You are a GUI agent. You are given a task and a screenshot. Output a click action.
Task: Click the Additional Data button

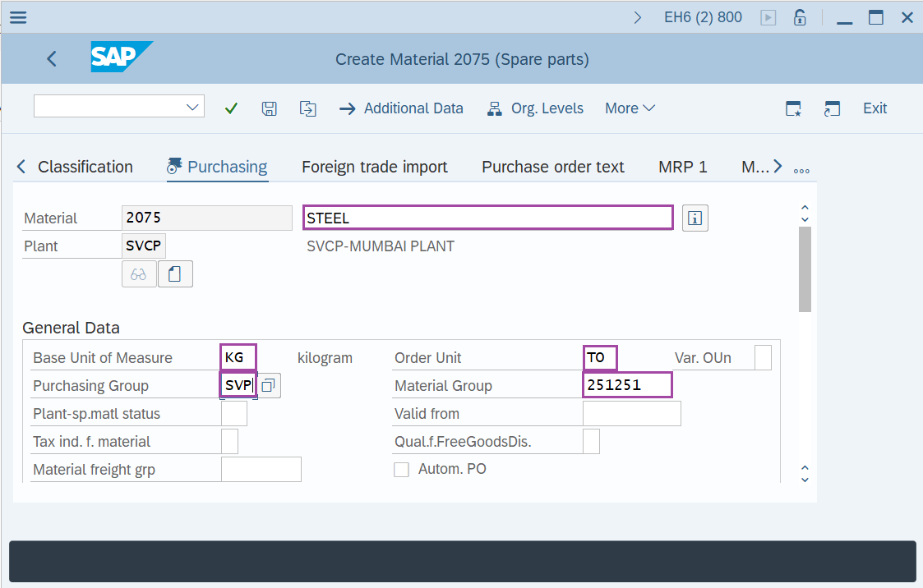point(402,108)
